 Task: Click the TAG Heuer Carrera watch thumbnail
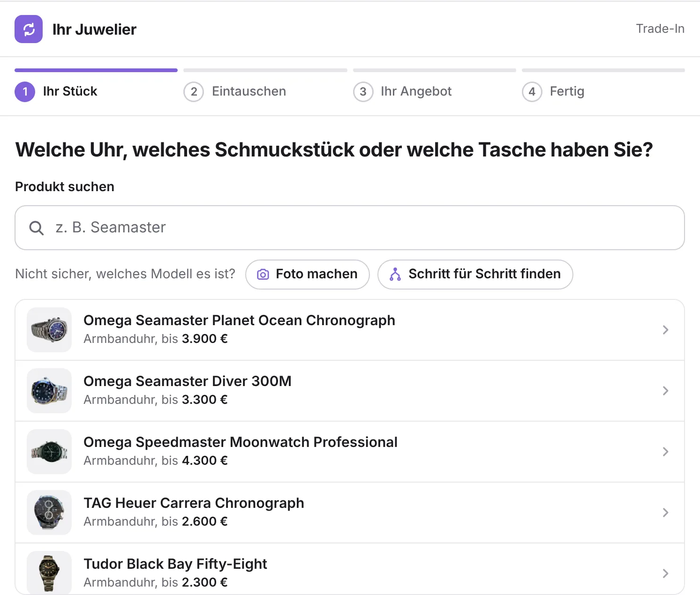pyautogui.click(x=49, y=513)
